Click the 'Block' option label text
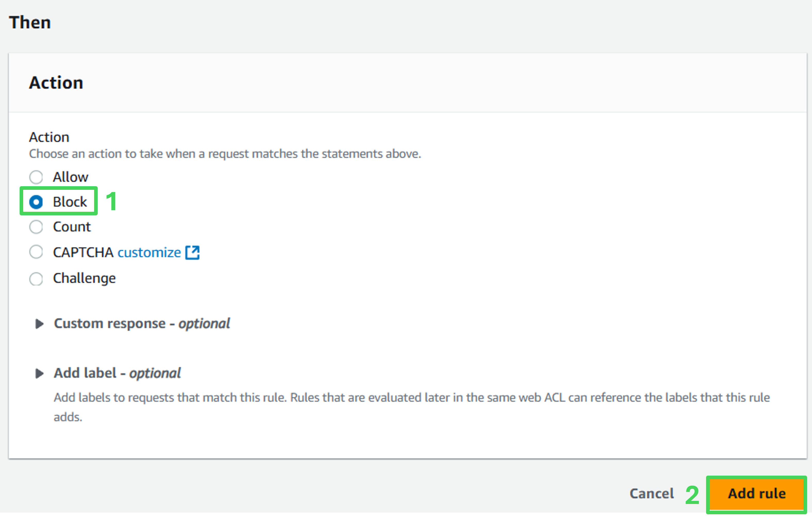 (x=70, y=202)
